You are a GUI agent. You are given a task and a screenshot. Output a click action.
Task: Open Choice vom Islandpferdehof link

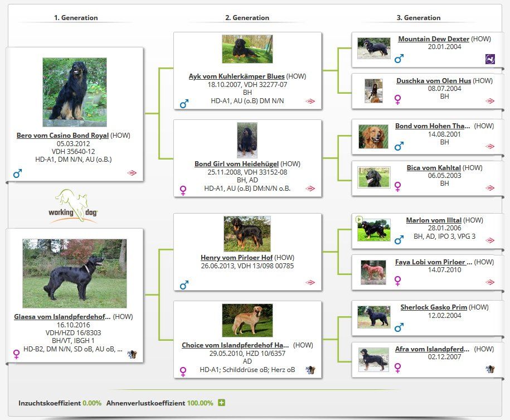click(x=235, y=345)
